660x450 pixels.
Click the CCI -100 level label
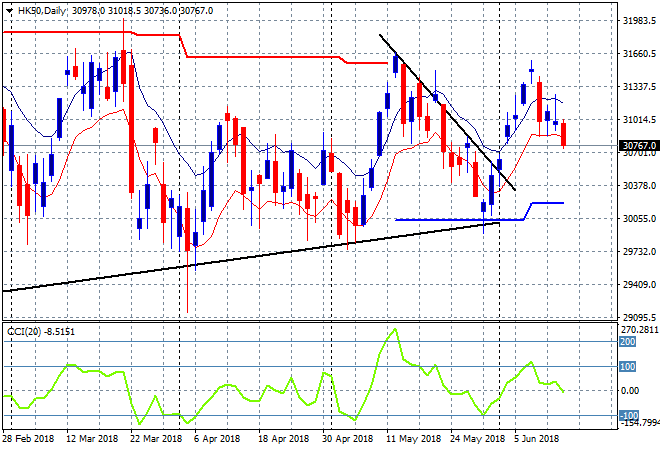[x=629, y=416]
